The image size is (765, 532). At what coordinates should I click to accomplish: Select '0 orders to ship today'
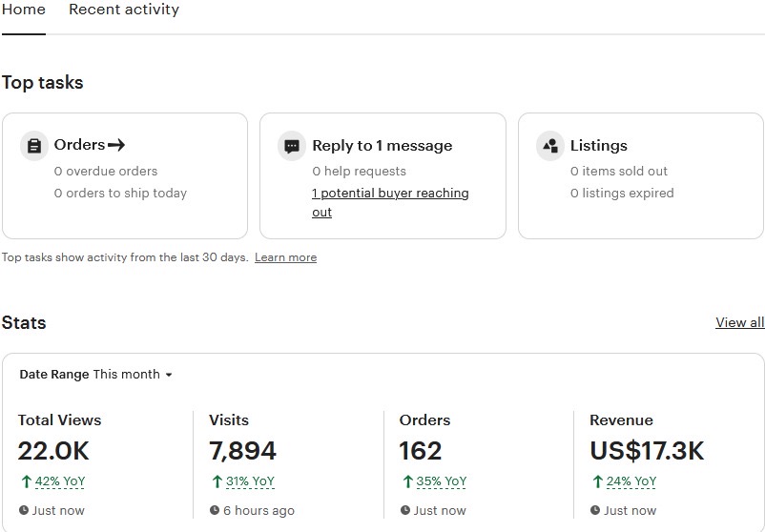tap(120, 194)
